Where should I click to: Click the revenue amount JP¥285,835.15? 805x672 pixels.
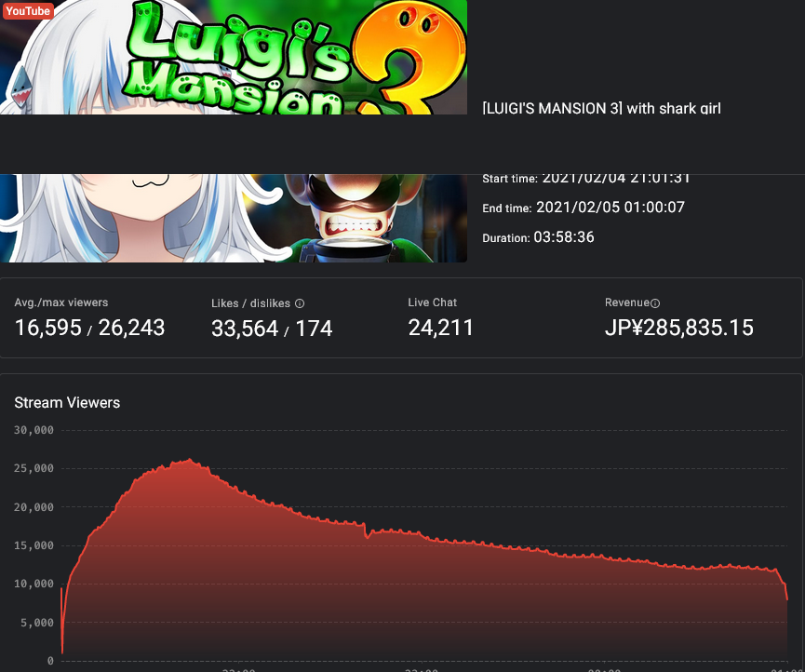[x=679, y=328]
